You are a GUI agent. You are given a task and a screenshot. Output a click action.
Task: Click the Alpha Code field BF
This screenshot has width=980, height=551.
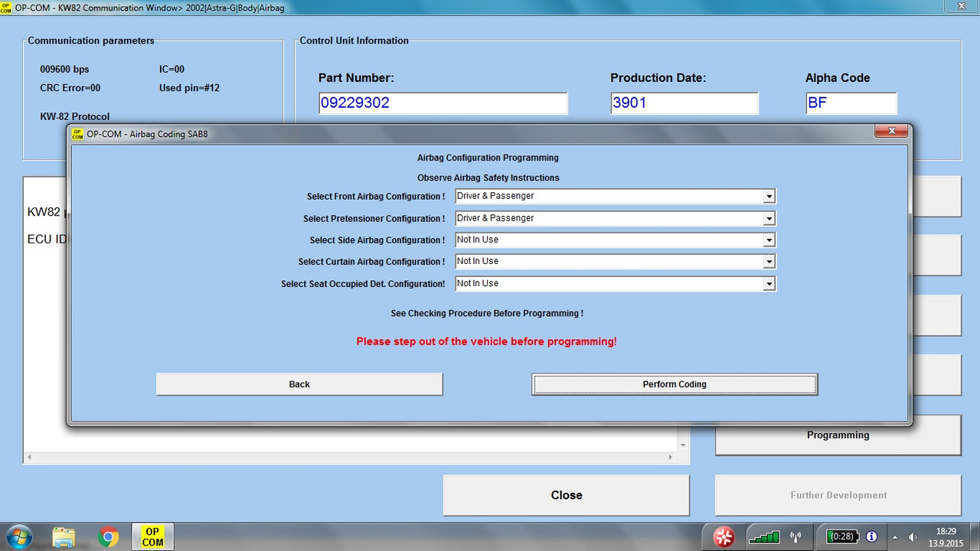pos(851,103)
